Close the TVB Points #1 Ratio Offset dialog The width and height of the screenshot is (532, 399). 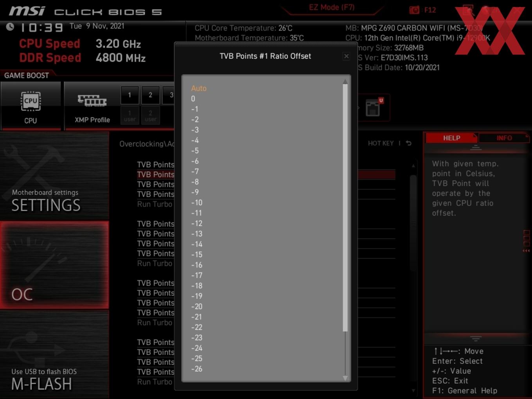tap(346, 56)
